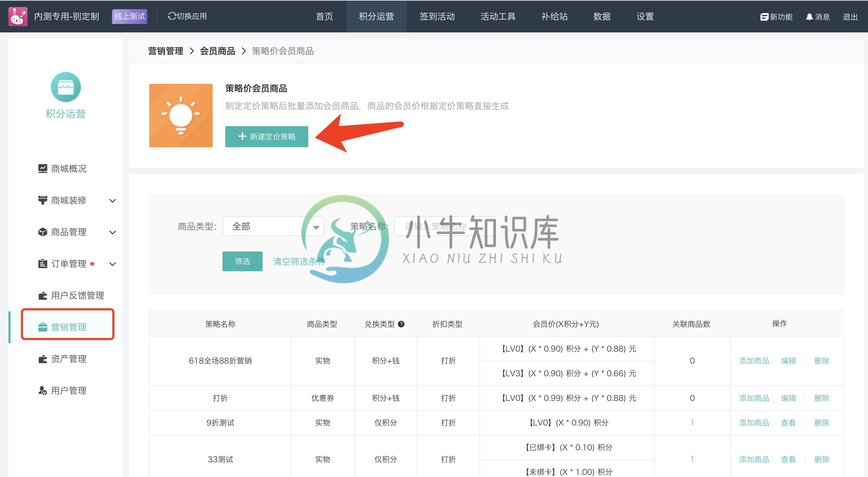Click the rabbit app logo
The image size is (868, 477).
[18, 17]
